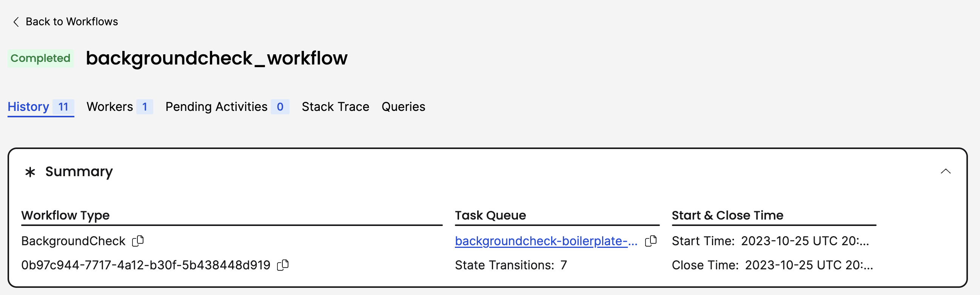Select the copy icon beside backgroundcheck-boilerplate link
Image resolution: width=980 pixels, height=295 pixels.
(x=651, y=241)
